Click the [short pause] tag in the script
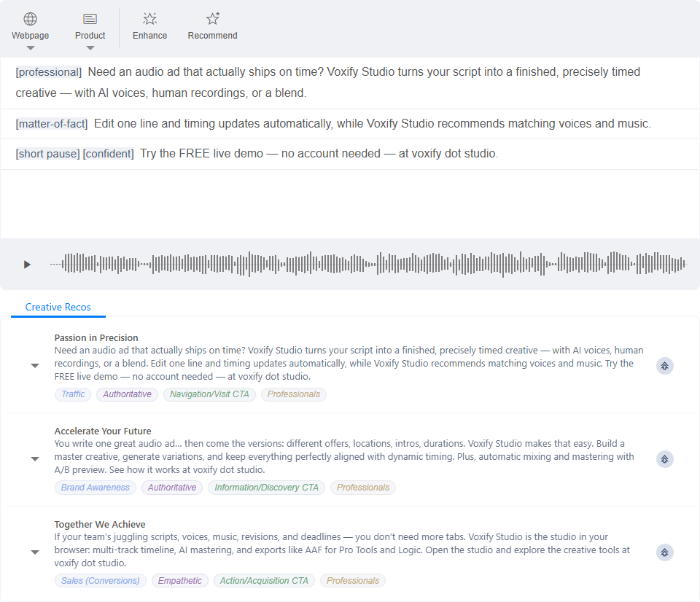This screenshot has height=602, width=700. pyautogui.click(x=48, y=154)
